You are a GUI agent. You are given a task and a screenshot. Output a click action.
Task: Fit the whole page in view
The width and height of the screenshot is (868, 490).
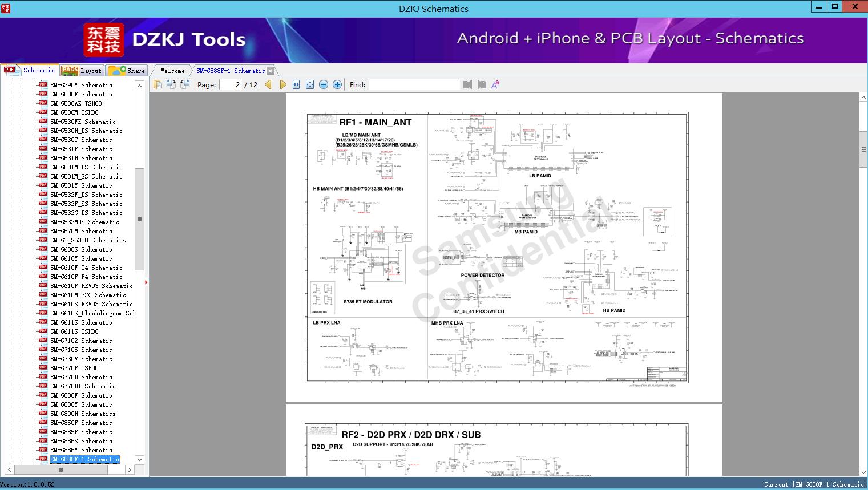[310, 84]
